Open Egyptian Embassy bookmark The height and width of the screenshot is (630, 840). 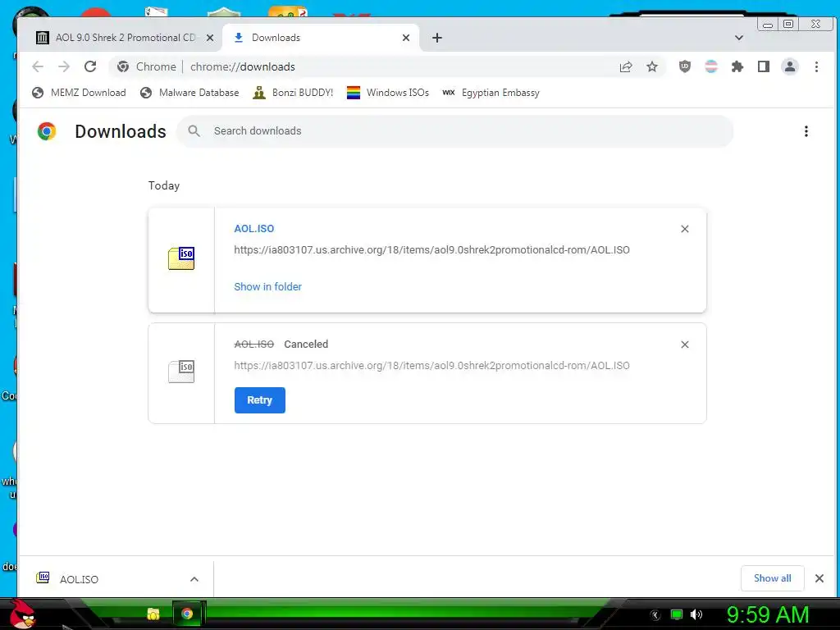(x=491, y=93)
